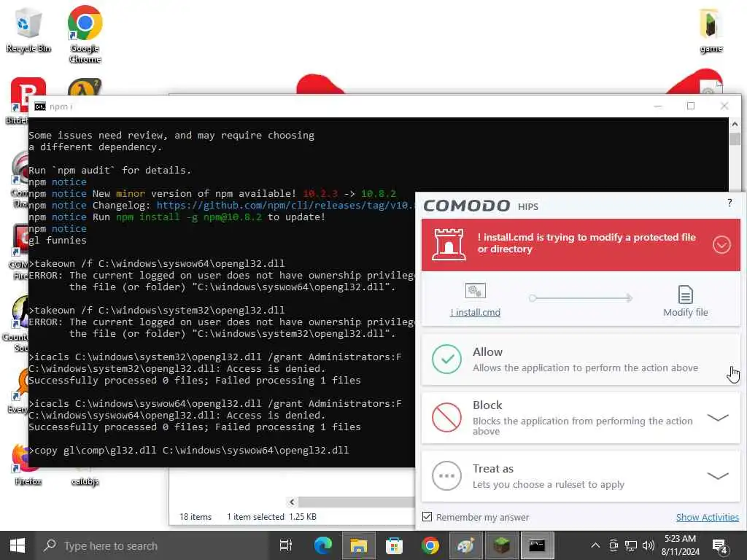Click the command prompt scroll up arrow
Screen dimensions: 747x560
pyautogui.click(x=735, y=124)
